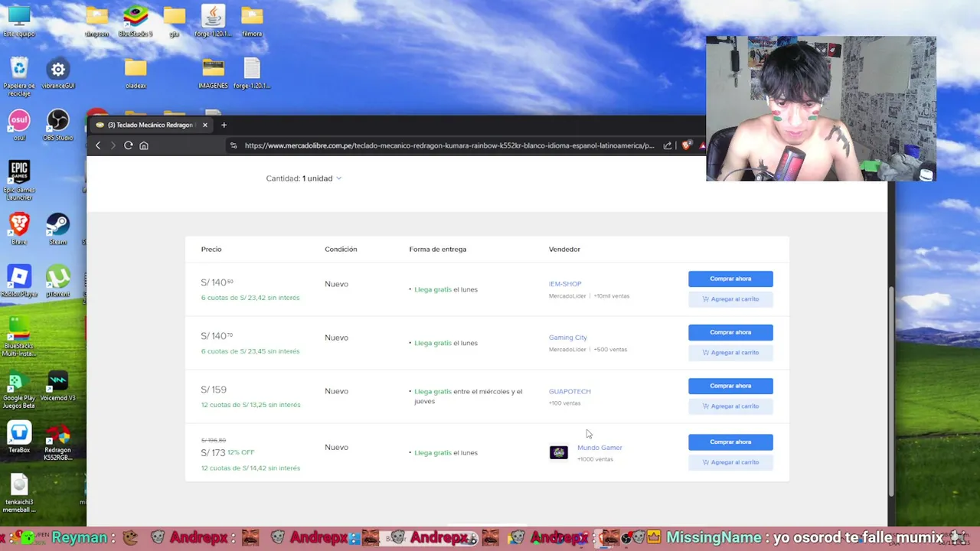
Task: Open site settings icon in address bar
Action: click(234, 145)
